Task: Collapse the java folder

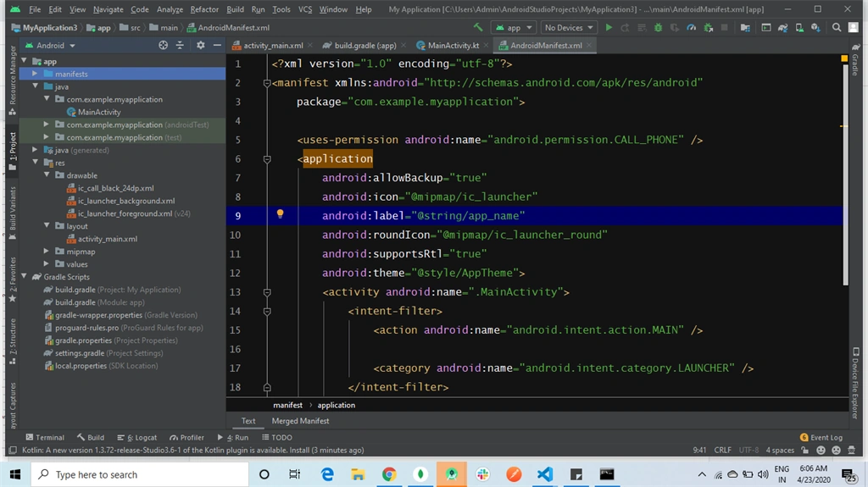Action: click(35, 86)
